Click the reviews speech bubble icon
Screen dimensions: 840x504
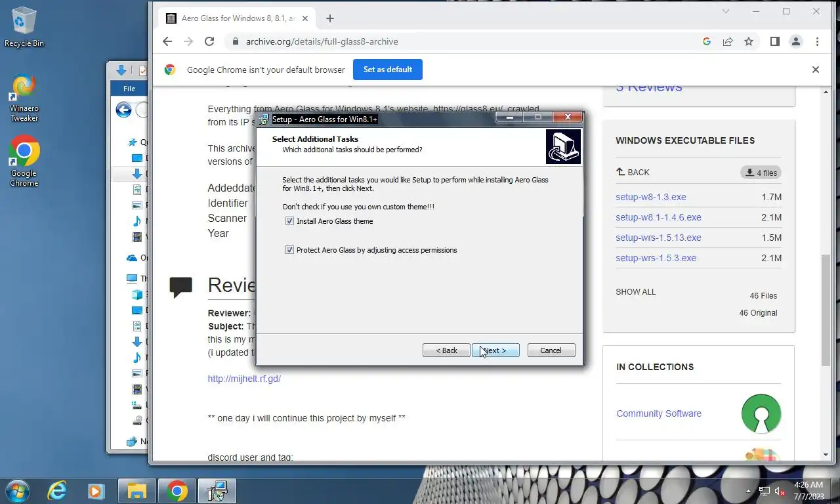[x=181, y=287]
